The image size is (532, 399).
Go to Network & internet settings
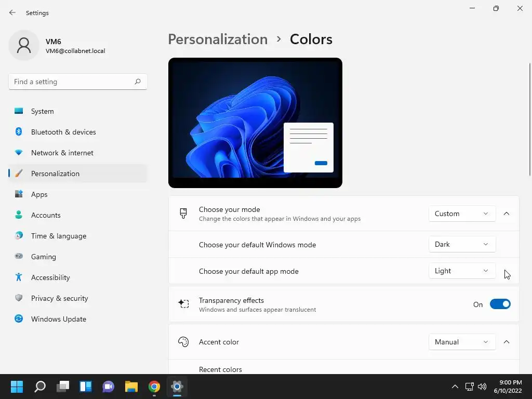coord(78,153)
